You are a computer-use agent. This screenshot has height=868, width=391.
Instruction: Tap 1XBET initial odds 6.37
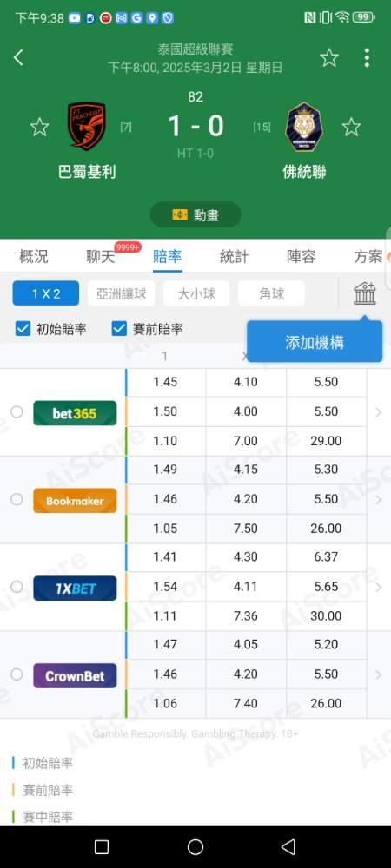(x=326, y=557)
